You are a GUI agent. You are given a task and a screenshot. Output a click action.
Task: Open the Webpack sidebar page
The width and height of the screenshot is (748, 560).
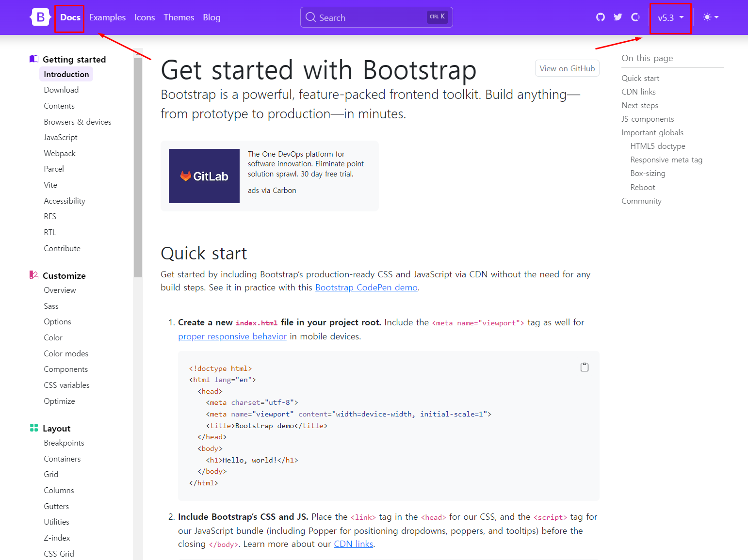(x=60, y=154)
